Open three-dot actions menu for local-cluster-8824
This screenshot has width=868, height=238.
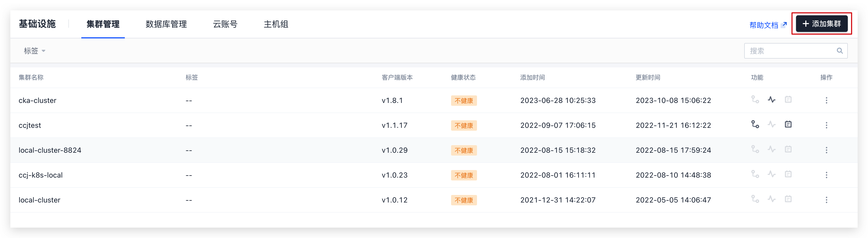[x=826, y=150]
